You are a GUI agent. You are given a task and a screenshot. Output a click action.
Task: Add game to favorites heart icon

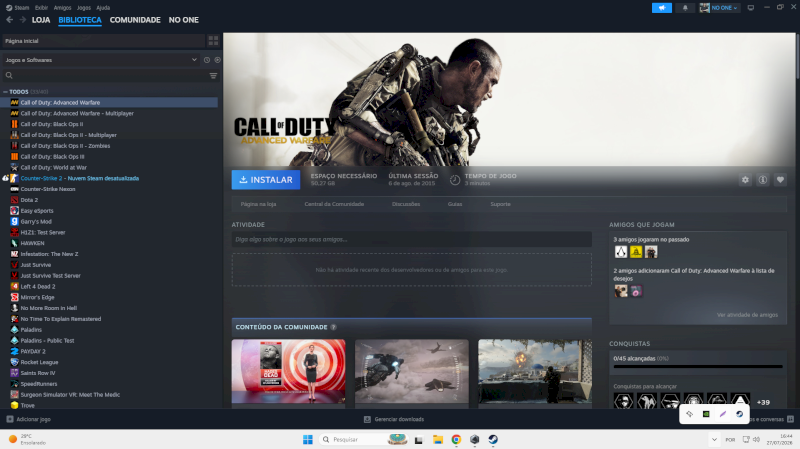780,180
